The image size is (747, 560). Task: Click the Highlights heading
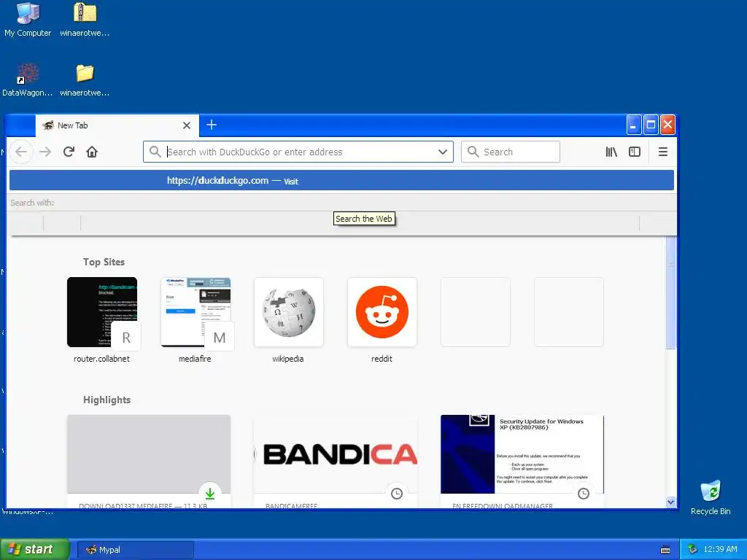[107, 400]
